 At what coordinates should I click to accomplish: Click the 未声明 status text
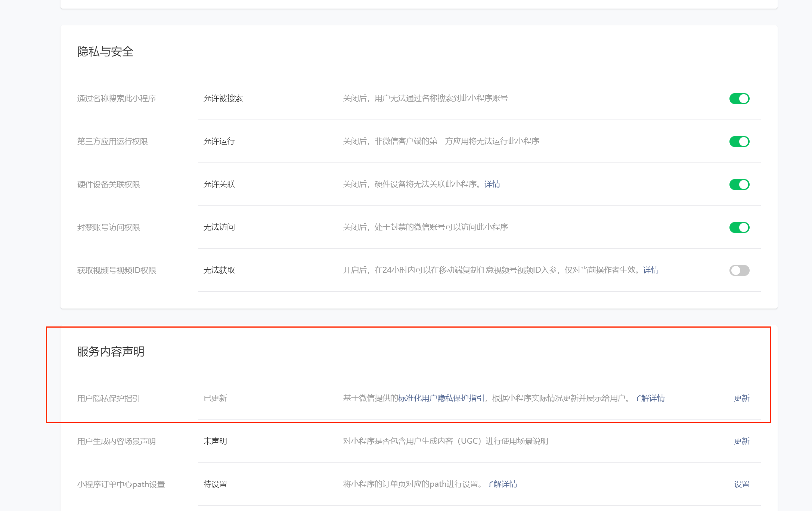pos(215,441)
